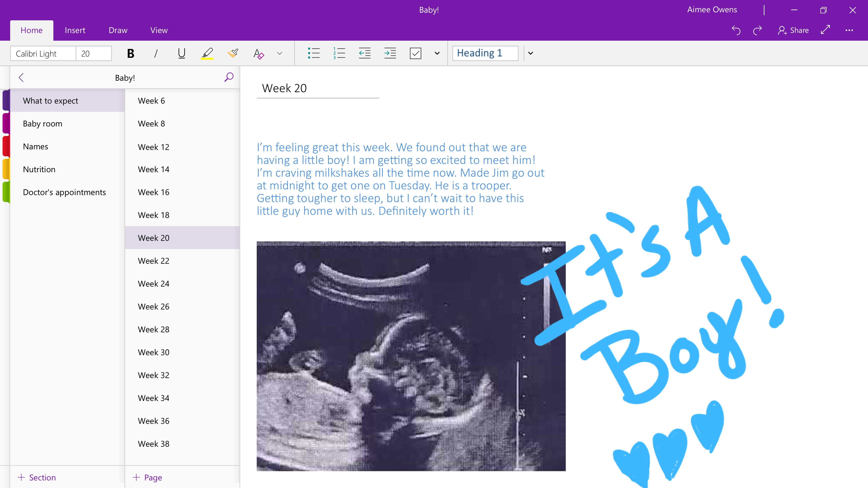This screenshot has width=868, height=488.
Task: Open the Insert ribbon tab
Action: (x=75, y=30)
